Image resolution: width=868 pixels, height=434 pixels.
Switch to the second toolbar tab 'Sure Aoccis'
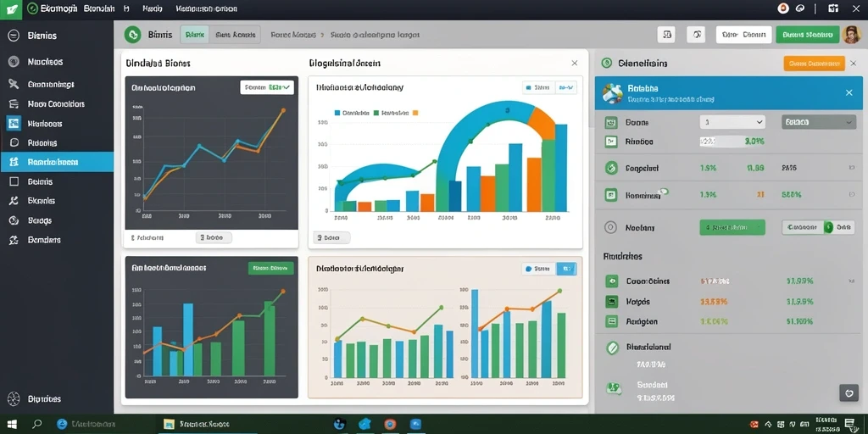click(235, 35)
